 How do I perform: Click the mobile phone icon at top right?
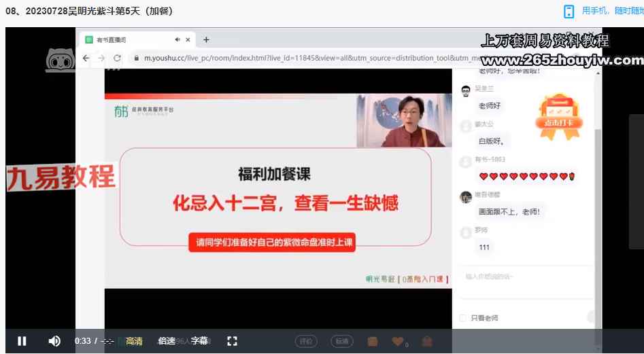pyautogui.click(x=569, y=11)
